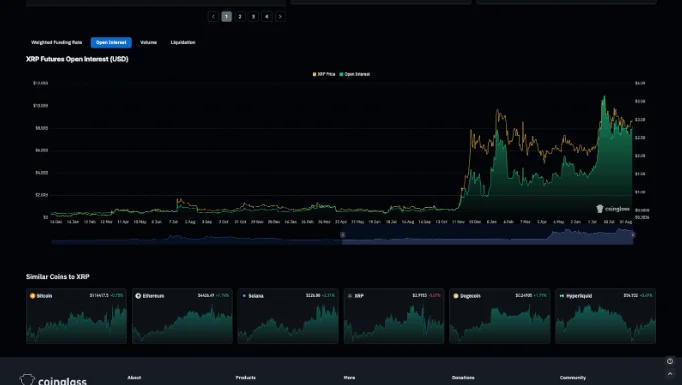Screen dimensions: 682x385
Task: Click the About heading in the footer
Action: point(134,378)
